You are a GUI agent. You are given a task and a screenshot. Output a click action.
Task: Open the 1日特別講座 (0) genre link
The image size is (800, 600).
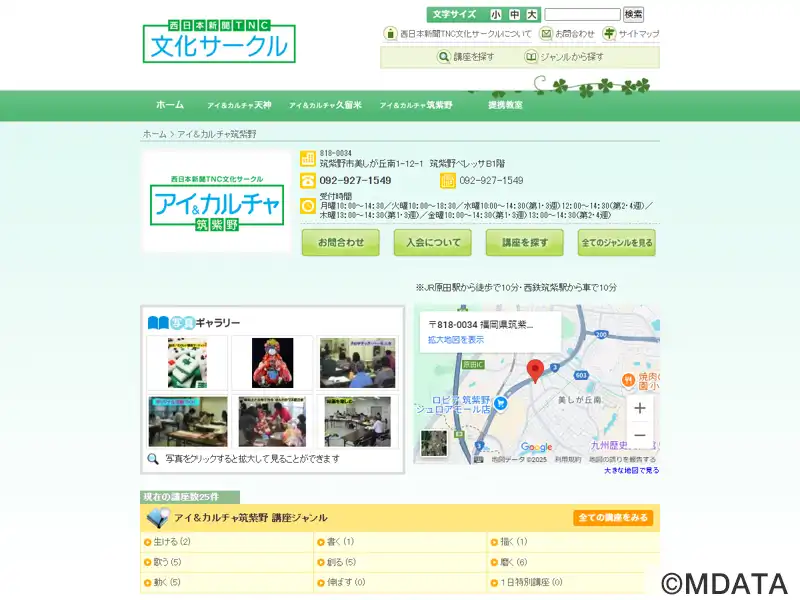click(x=532, y=582)
